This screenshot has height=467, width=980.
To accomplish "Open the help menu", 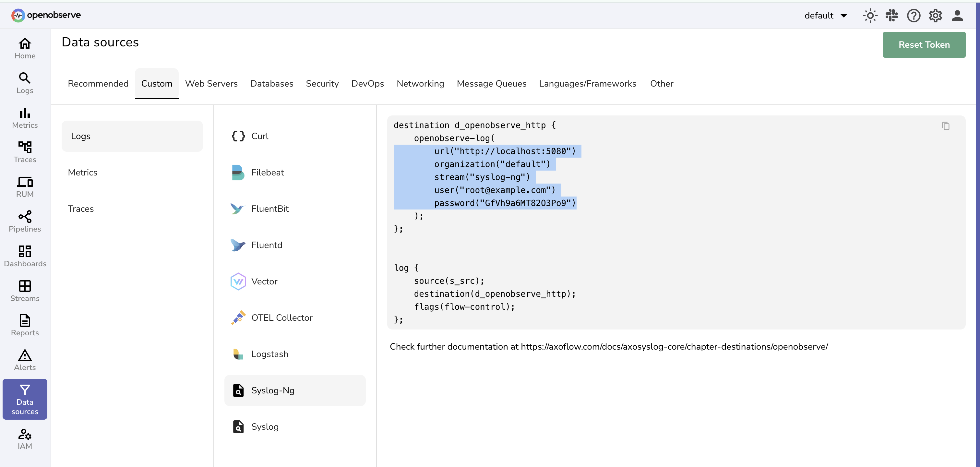I will 914,15.
